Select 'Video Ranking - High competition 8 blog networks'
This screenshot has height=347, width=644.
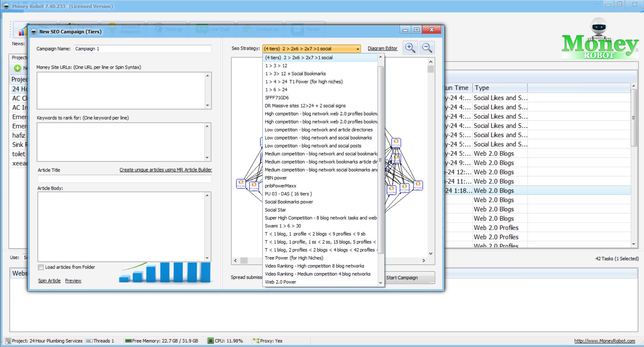320,266
